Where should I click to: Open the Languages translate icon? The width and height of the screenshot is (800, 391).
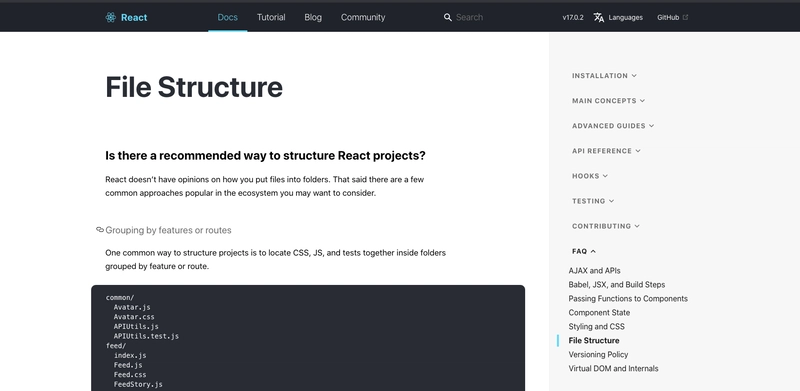(599, 17)
